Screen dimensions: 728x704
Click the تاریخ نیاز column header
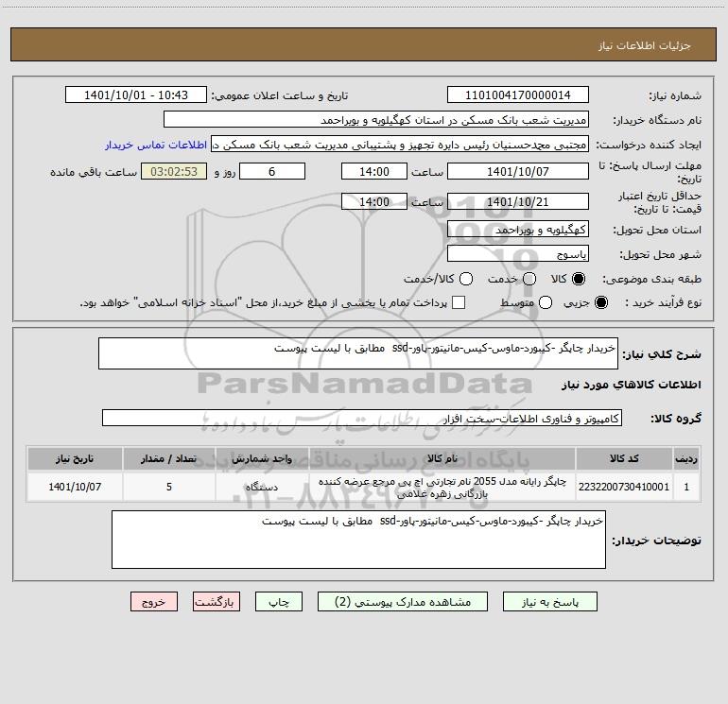pos(75,458)
